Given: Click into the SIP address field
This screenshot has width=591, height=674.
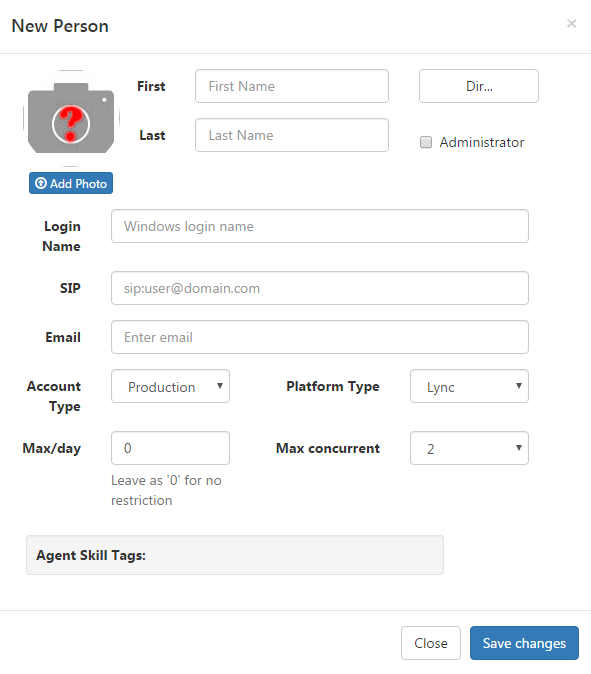Looking at the screenshot, I should click(320, 288).
